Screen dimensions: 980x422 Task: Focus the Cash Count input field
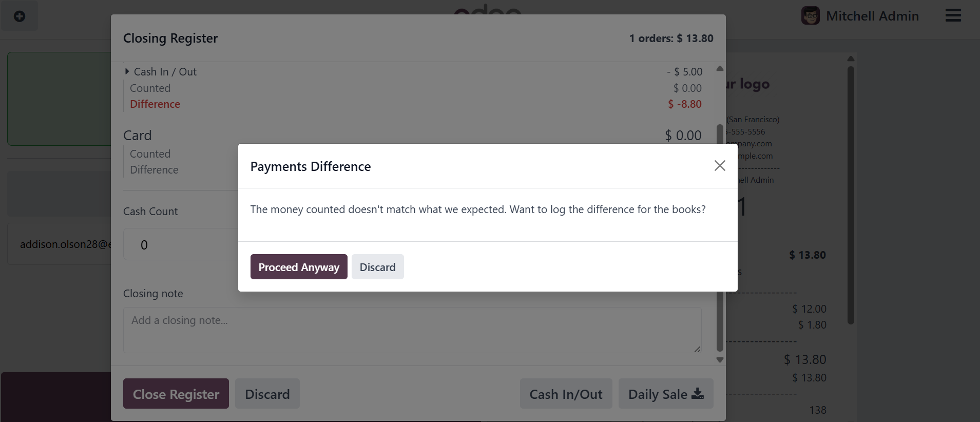180,245
